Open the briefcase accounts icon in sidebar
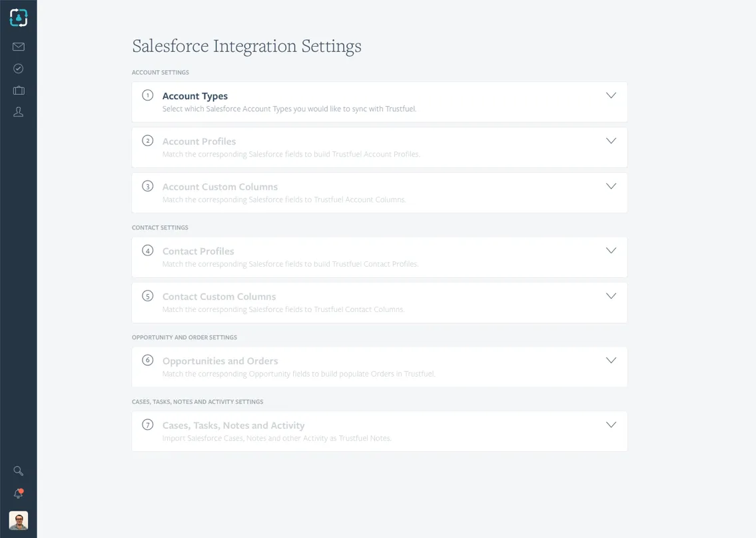The height and width of the screenshot is (538, 756). point(18,90)
